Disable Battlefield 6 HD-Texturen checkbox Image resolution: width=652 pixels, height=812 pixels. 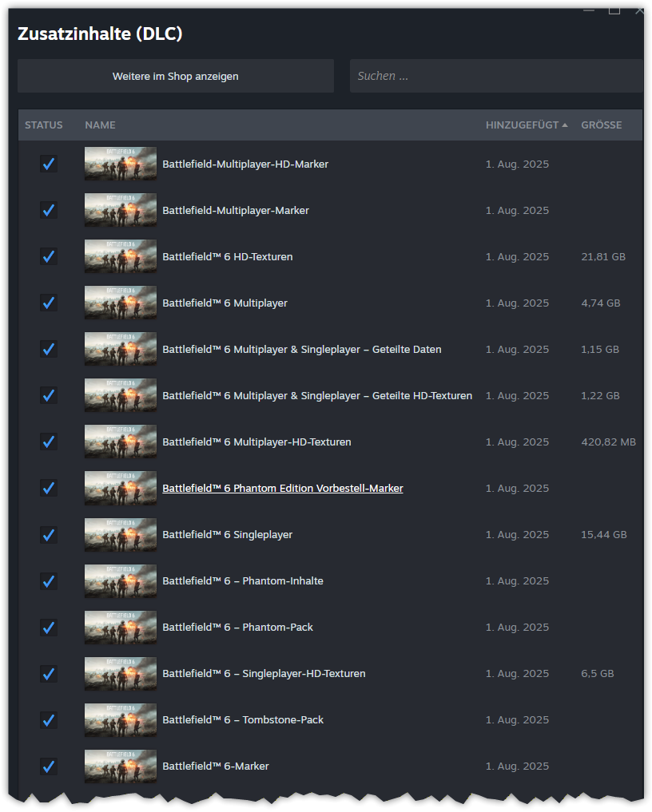tap(49, 257)
